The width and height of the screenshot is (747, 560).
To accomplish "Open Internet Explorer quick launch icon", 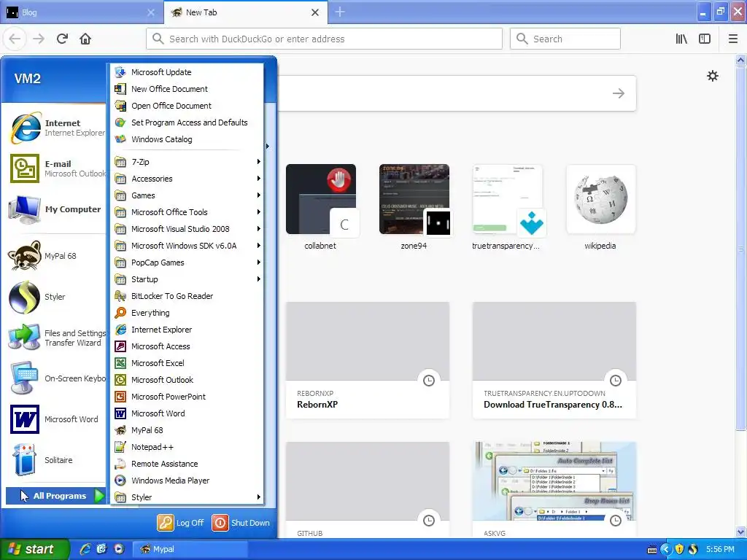I will pyautogui.click(x=85, y=549).
